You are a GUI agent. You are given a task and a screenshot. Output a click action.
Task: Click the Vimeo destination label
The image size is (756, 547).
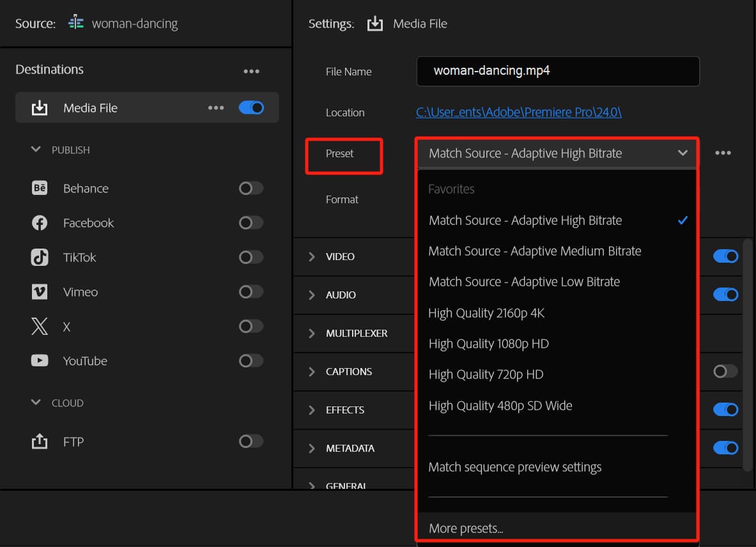point(81,292)
